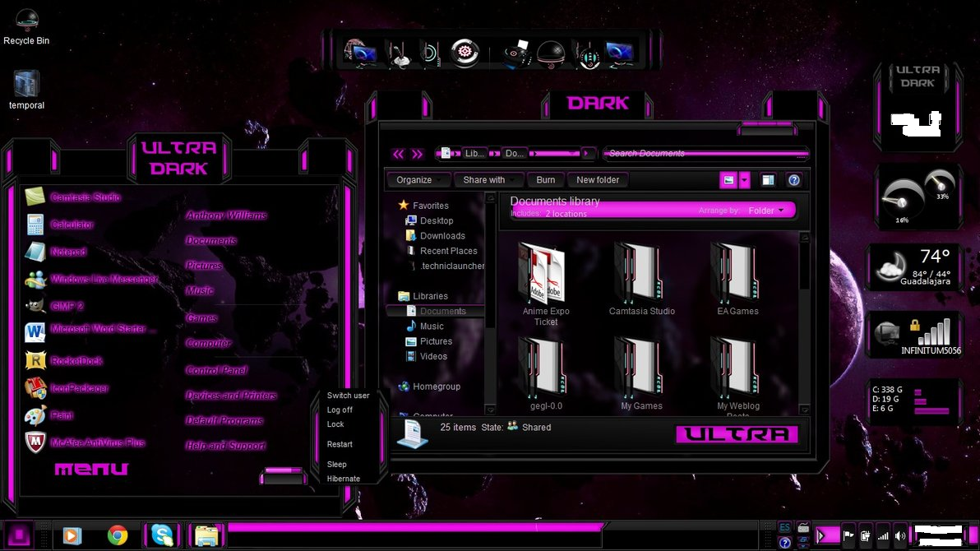Click the INFINITUM5056 network gadget
The height and width of the screenshot is (551, 980).
[x=916, y=336]
